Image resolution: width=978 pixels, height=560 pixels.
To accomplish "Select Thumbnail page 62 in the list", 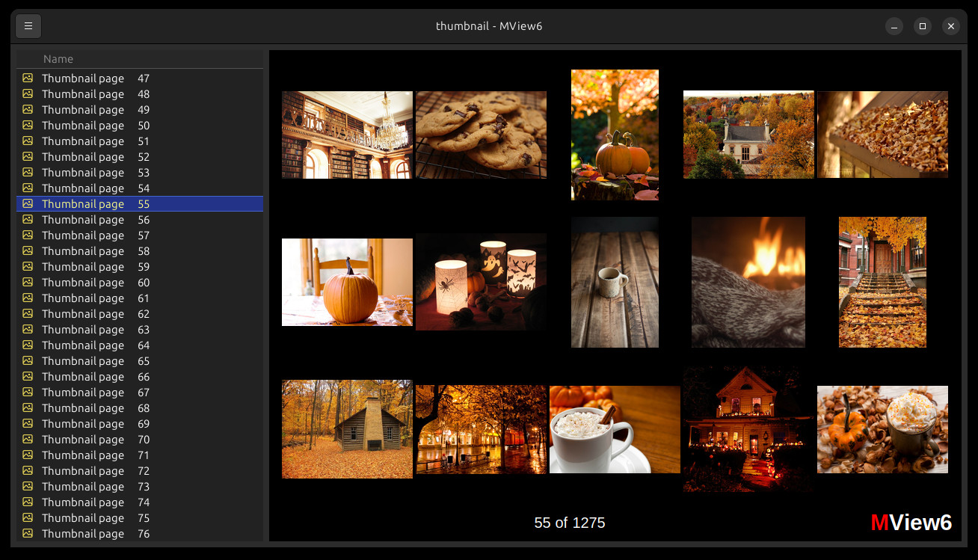I will pos(140,314).
